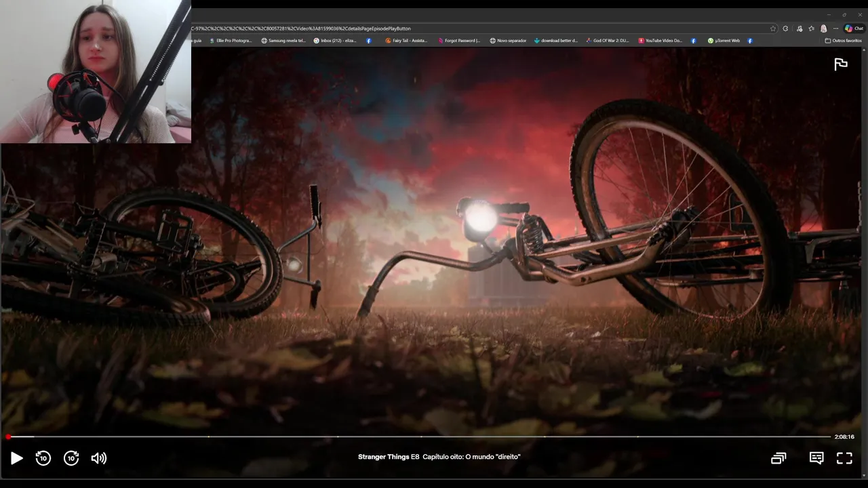
Task: Rewind the video 10 seconds
Action: (x=43, y=458)
